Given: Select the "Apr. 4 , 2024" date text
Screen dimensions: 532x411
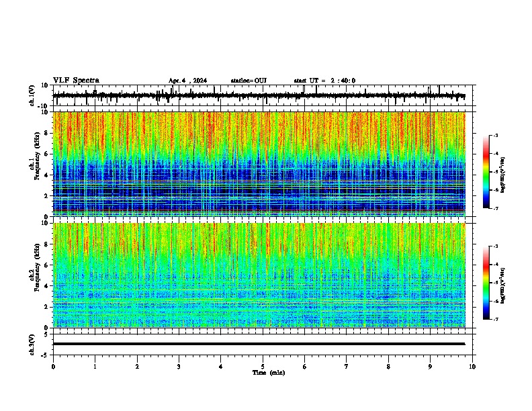Looking at the screenshot, I should pos(187,81).
